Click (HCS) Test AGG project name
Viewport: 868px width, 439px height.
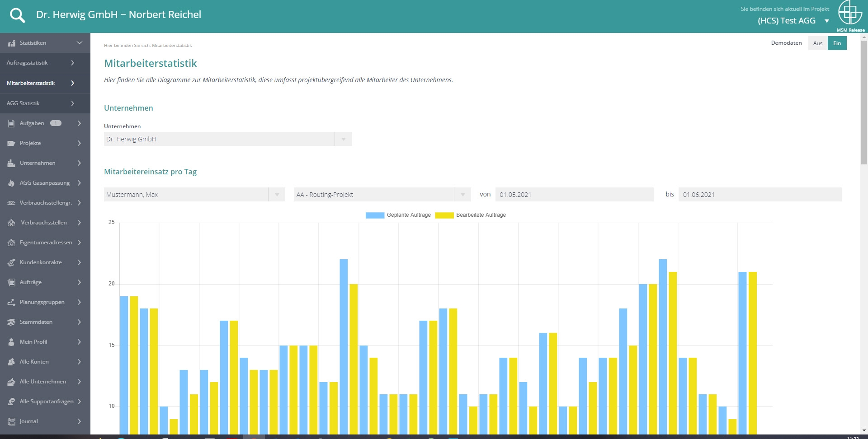[787, 21]
